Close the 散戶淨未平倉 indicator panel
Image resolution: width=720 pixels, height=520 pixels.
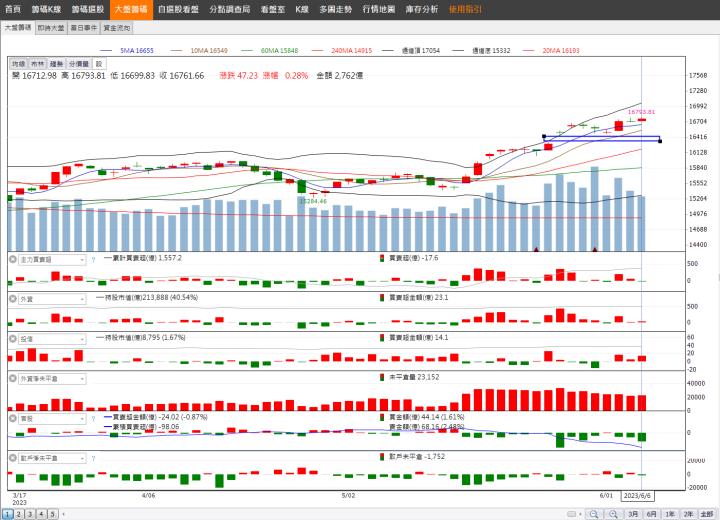point(13,457)
